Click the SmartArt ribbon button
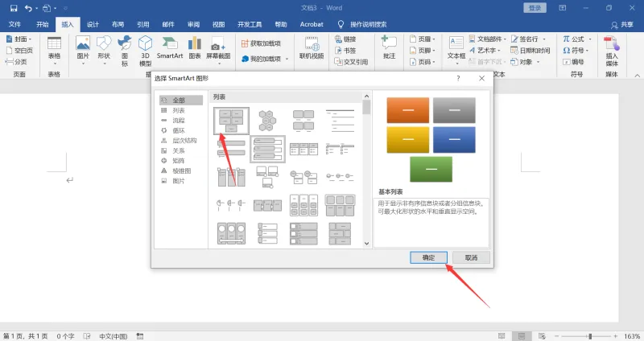This screenshot has height=341, width=644. (170, 47)
